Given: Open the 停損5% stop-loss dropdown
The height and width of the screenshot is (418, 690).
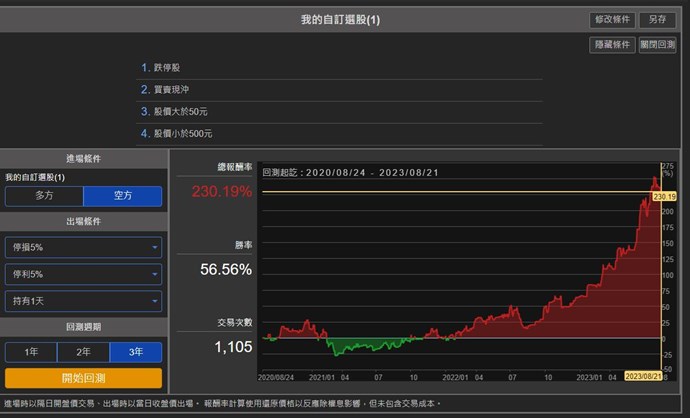Looking at the screenshot, I should coord(83,247).
